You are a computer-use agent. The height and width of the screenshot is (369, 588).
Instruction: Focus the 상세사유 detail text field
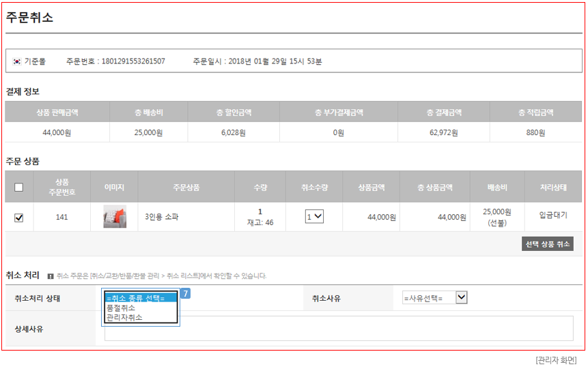[339, 329]
